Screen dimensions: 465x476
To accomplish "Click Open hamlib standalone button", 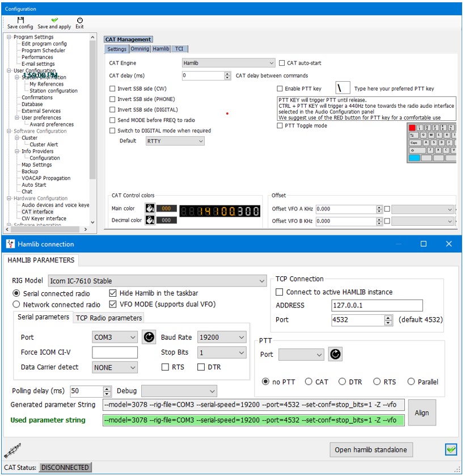I will (371, 449).
